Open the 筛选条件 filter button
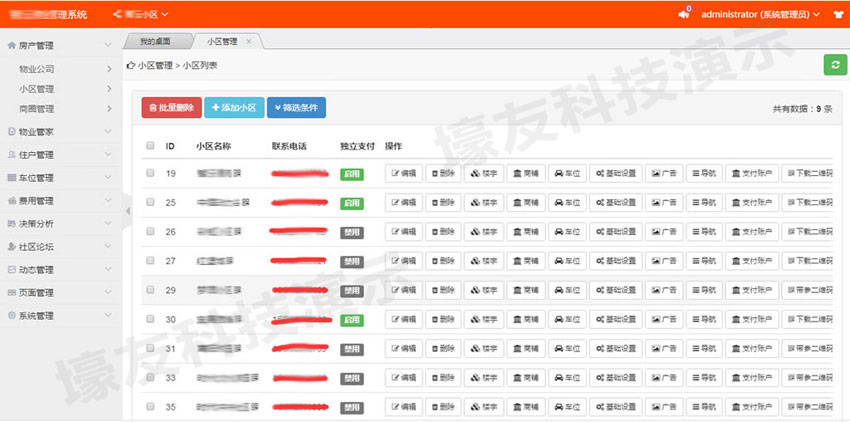850x422 pixels. click(x=297, y=107)
